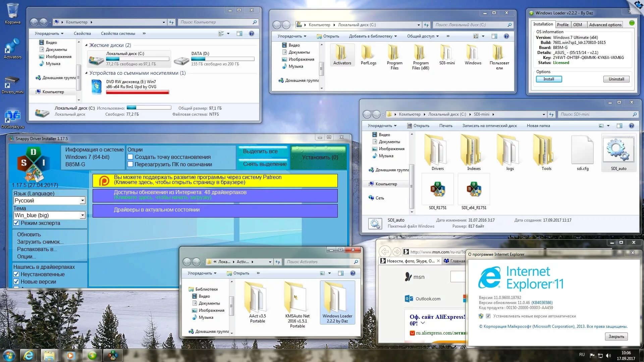Uncheck the Expert mode checkbox

pos(16,223)
